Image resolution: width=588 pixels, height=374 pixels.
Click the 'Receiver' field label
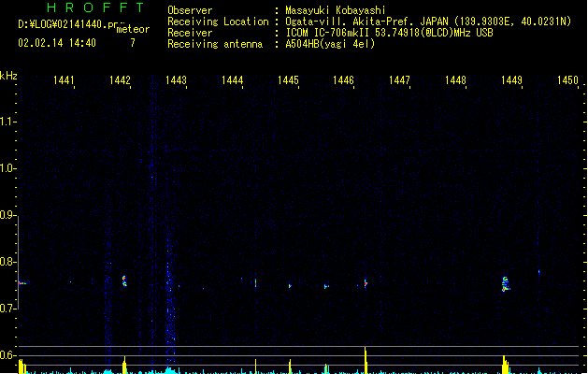click(190, 33)
